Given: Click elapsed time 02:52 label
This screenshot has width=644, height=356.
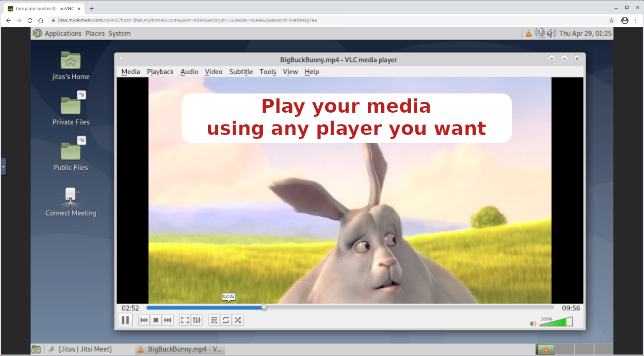Looking at the screenshot, I should (130, 308).
